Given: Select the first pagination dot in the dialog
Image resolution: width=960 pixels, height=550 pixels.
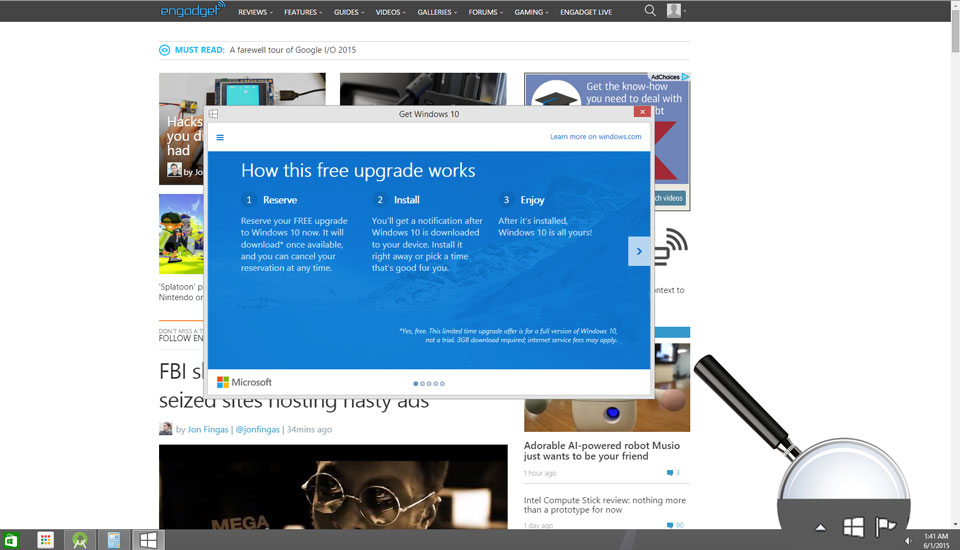Looking at the screenshot, I should [x=416, y=383].
